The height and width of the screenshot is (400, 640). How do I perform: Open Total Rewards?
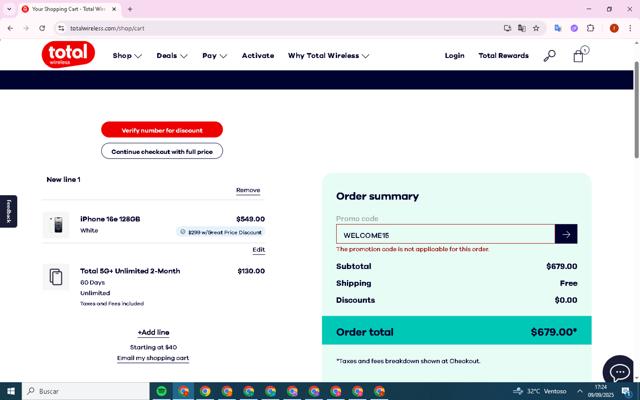point(503,56)
